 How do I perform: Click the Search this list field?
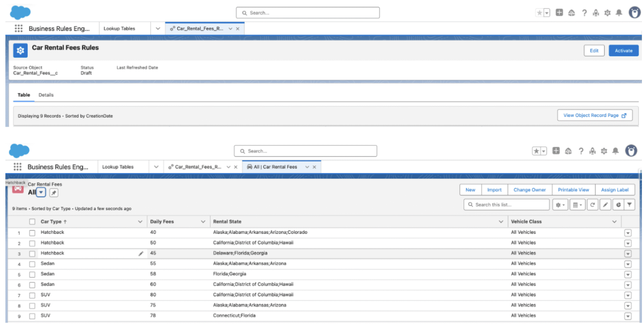[x=506, y=205]
